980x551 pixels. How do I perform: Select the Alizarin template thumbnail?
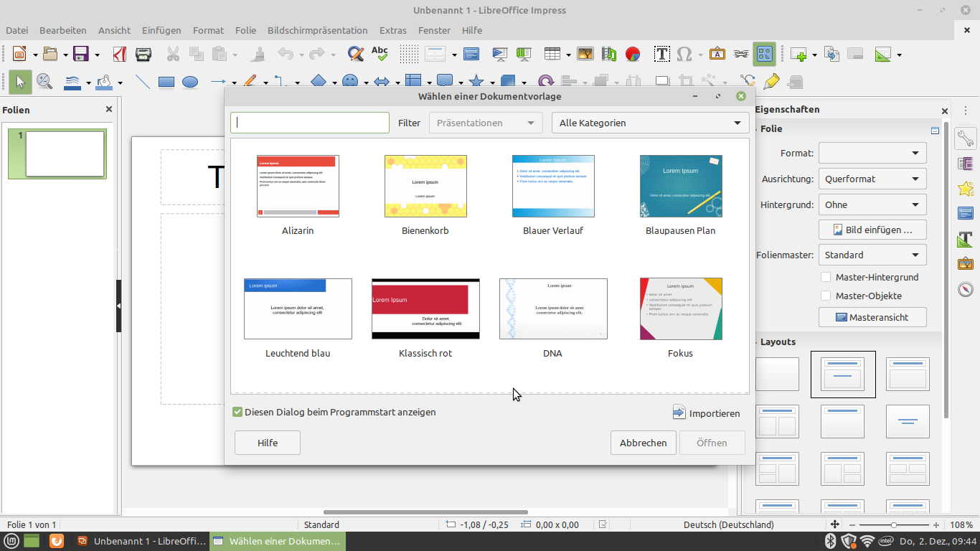click(x=298, y=186)
